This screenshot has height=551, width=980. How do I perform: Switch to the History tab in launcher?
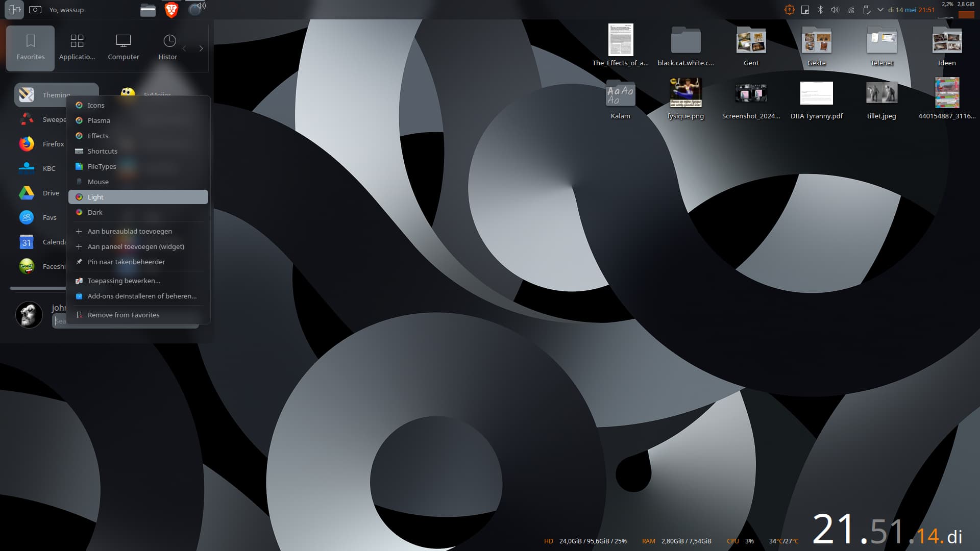pos(168,48)
